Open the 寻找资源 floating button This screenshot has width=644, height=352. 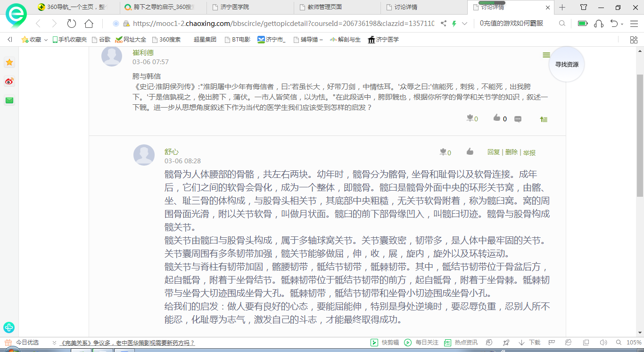click(x=566, y=65)
